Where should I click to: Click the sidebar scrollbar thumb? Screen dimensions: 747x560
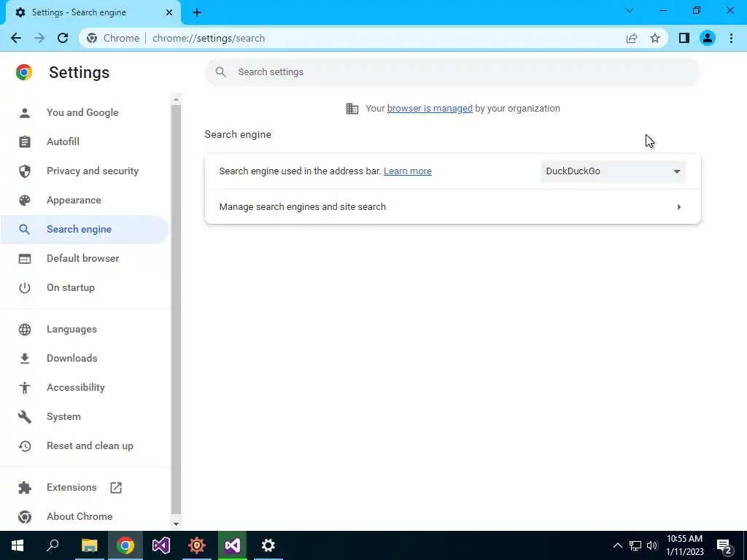(177, 309)
